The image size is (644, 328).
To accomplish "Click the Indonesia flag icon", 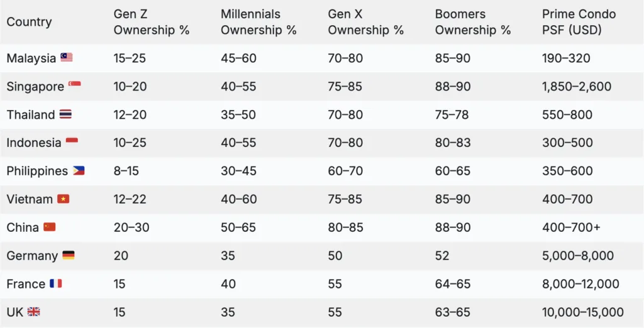I will [72, 141].
